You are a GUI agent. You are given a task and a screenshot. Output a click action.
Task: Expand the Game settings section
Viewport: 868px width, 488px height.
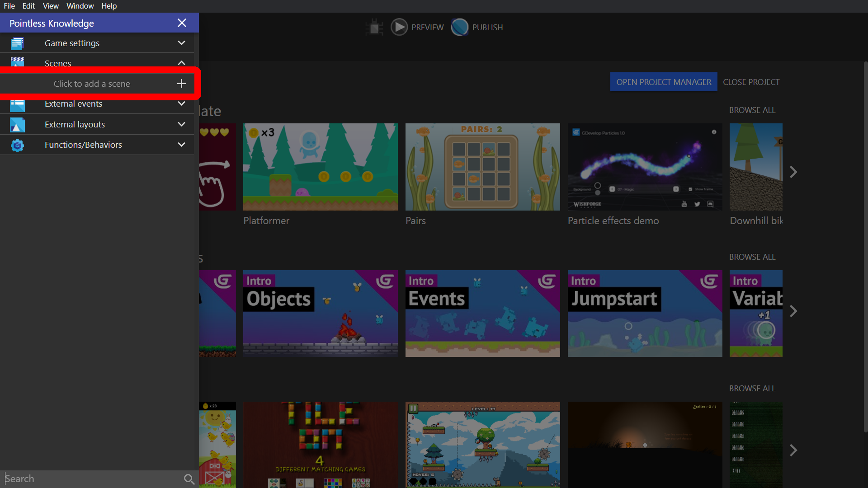click(181, 43)
